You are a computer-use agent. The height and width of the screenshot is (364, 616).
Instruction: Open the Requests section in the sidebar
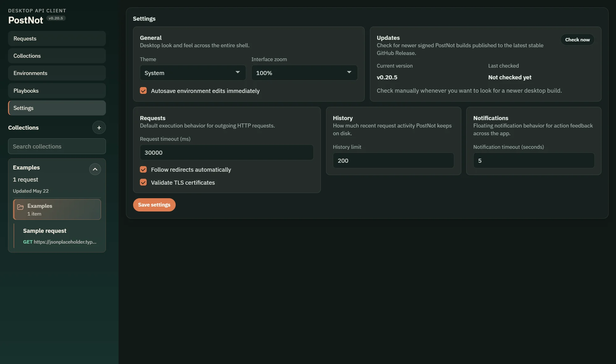(57, 39)
